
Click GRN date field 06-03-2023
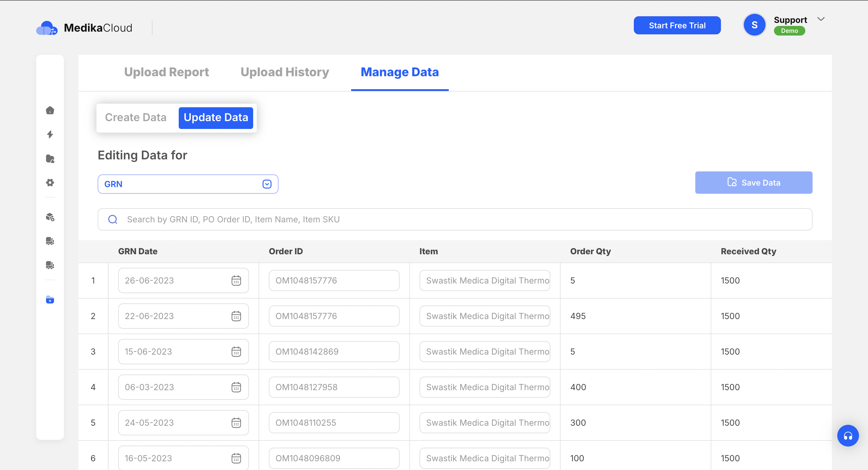[183, 387]
